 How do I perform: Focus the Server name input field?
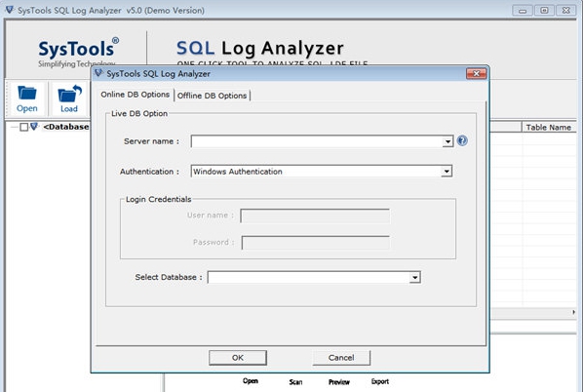322,141
